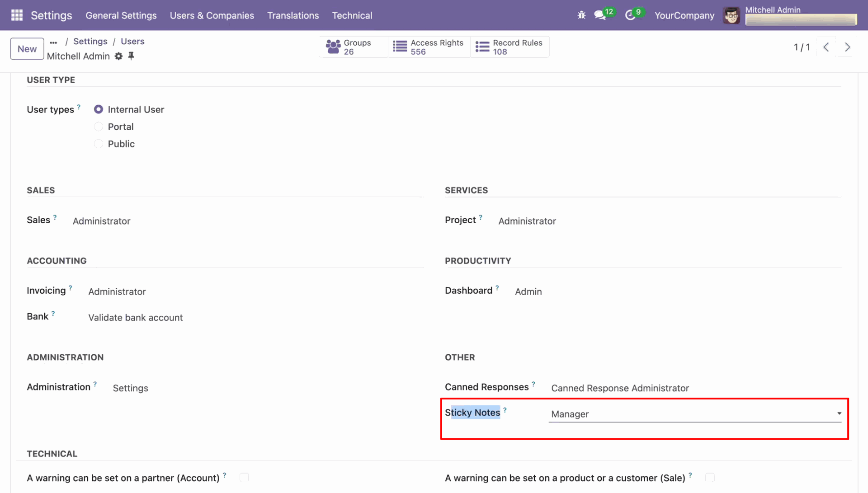Open the Sales Administrator selection field
Screen dimensions: 868x493
[102, 221]
